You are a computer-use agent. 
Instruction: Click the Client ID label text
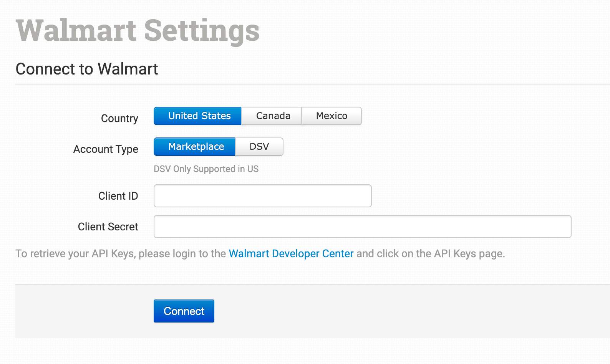coord(118,196)
